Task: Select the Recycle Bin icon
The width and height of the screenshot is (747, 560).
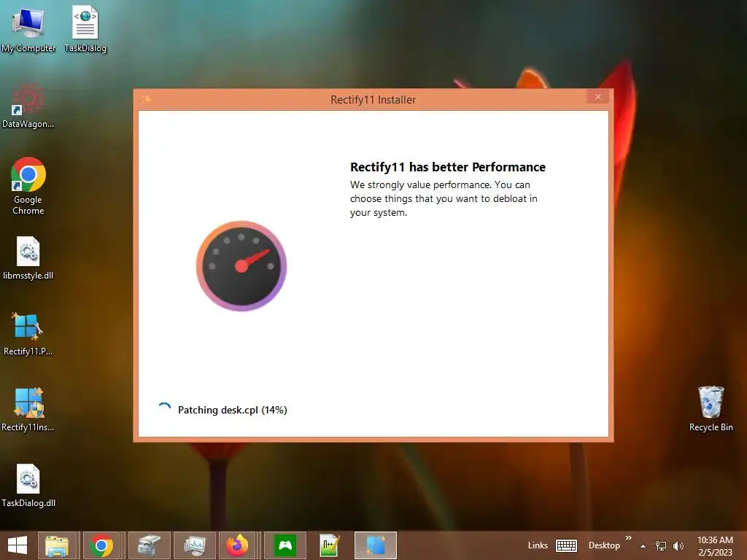Action: (711, 408)
